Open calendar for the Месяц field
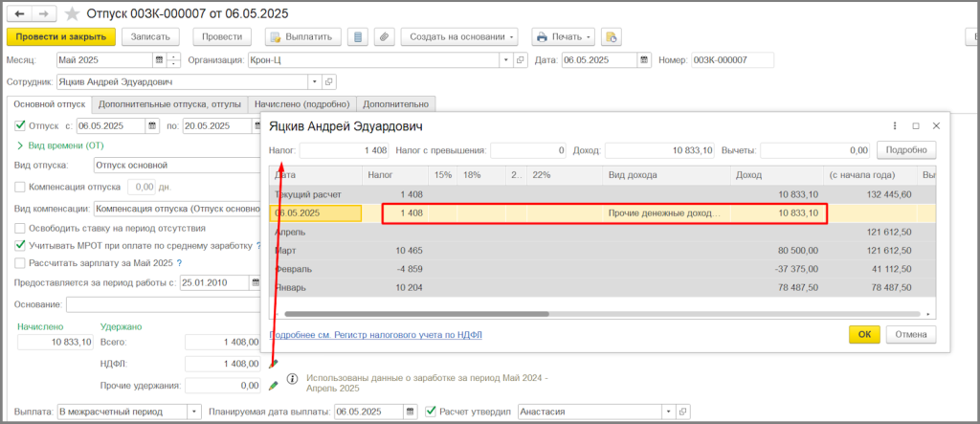Screen dimensions: 980x424 [x=160, y=60]
